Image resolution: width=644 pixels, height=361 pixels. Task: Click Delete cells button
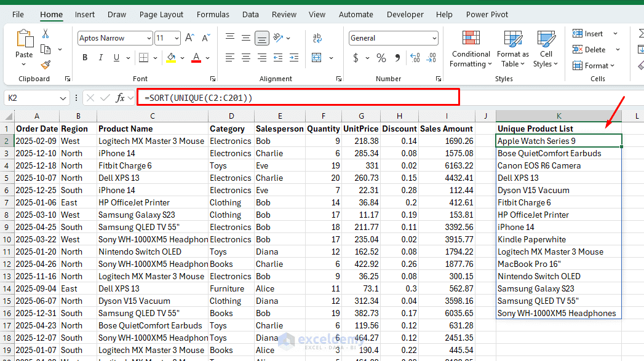tap(589, 50)
